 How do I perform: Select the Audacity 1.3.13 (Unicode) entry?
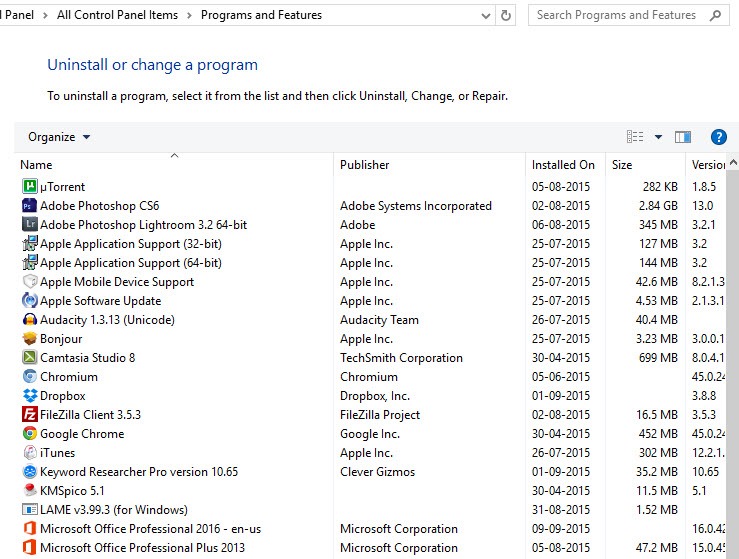pyautogui.click(x=107, y=320)
